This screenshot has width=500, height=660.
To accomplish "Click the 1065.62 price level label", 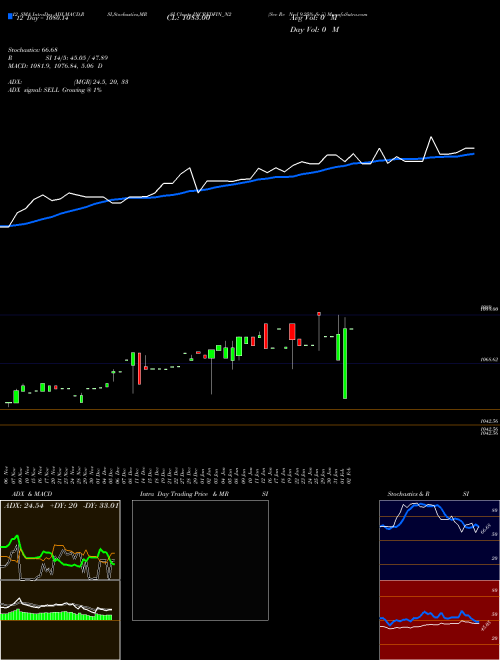I will tap(489, 360).
